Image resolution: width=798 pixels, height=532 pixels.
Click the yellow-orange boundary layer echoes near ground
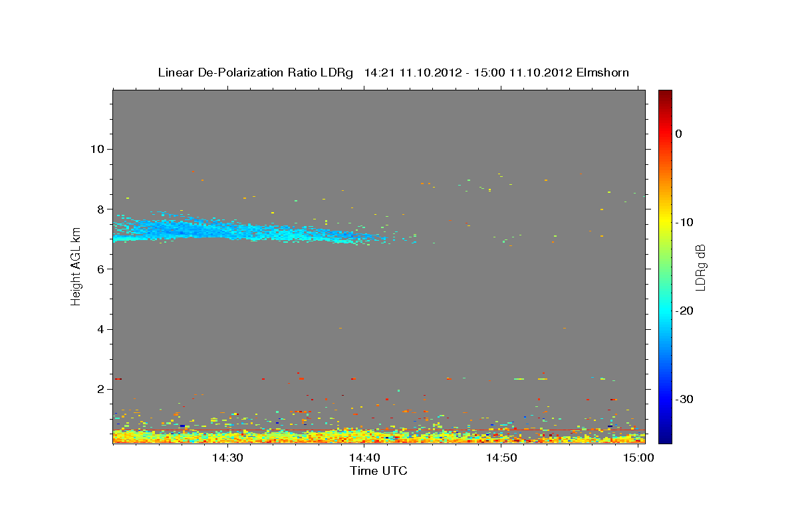(379, 436)
